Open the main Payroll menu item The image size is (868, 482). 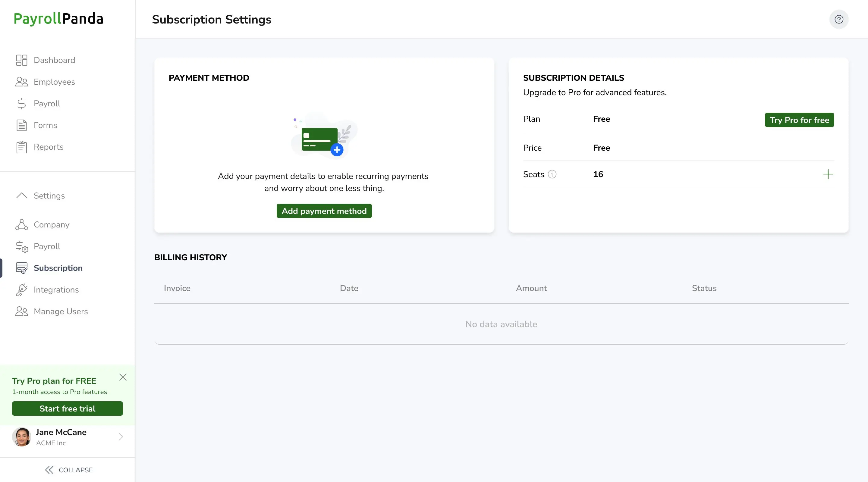coord(47,103)
